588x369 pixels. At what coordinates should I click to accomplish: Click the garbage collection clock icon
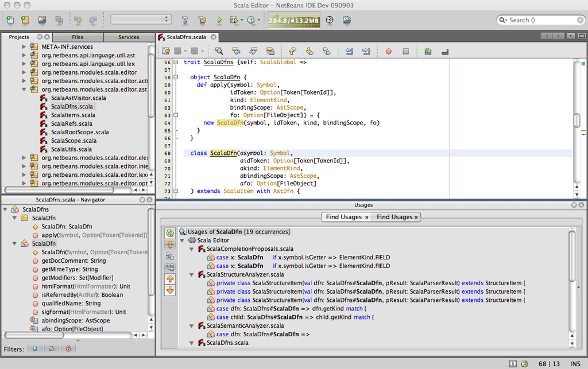330,20
